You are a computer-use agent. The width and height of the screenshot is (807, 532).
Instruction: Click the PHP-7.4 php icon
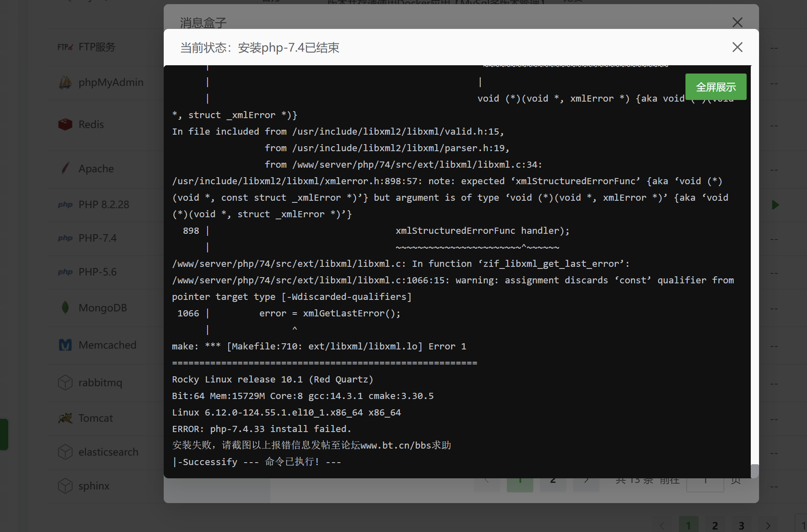pyautogui.click(x=65, y=238)
